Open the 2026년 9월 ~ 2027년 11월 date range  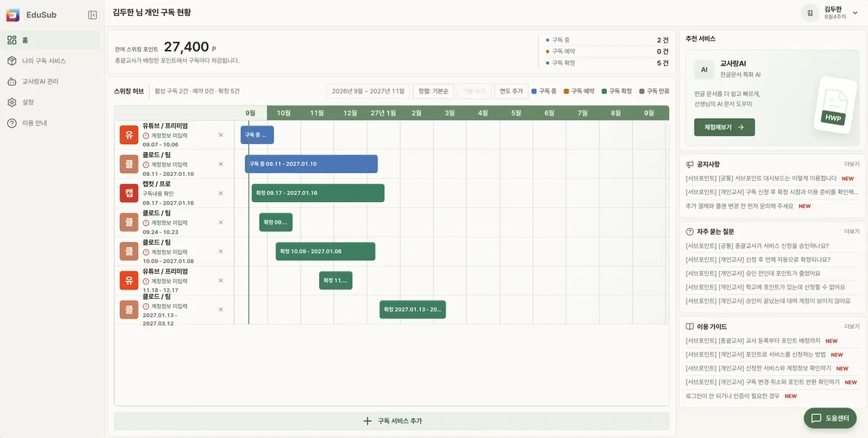368,91
